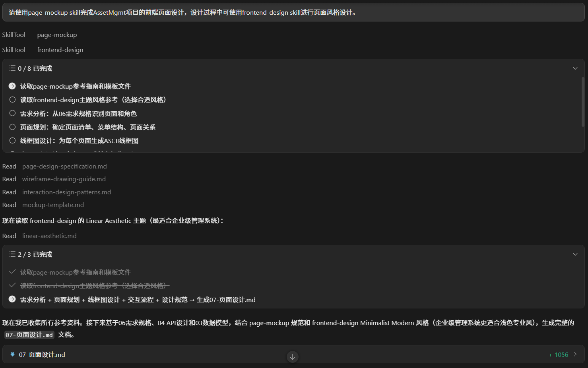Viewport: 588px width, 368px height.
Task: Click the 2 / 3 已完成 header text
Action: [x=35, y=254]
